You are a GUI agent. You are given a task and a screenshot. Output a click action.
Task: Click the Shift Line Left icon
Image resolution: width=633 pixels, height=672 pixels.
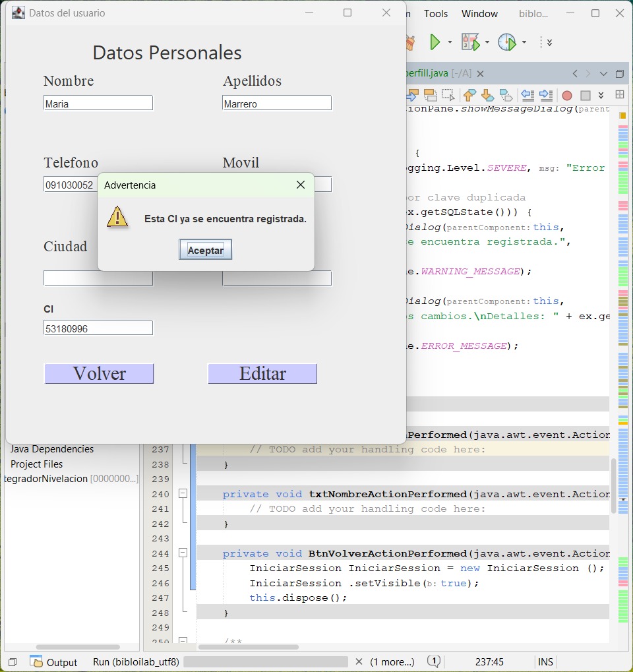(527, 96)
